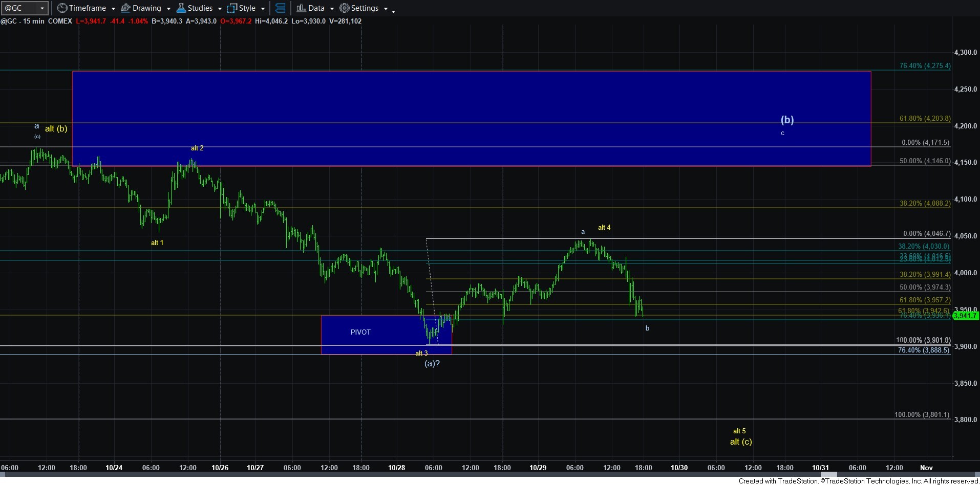The height and width of the screenshot is (485, 980).
Task: Click the overlapping squares Style icon
Action: tap(232, 8)
